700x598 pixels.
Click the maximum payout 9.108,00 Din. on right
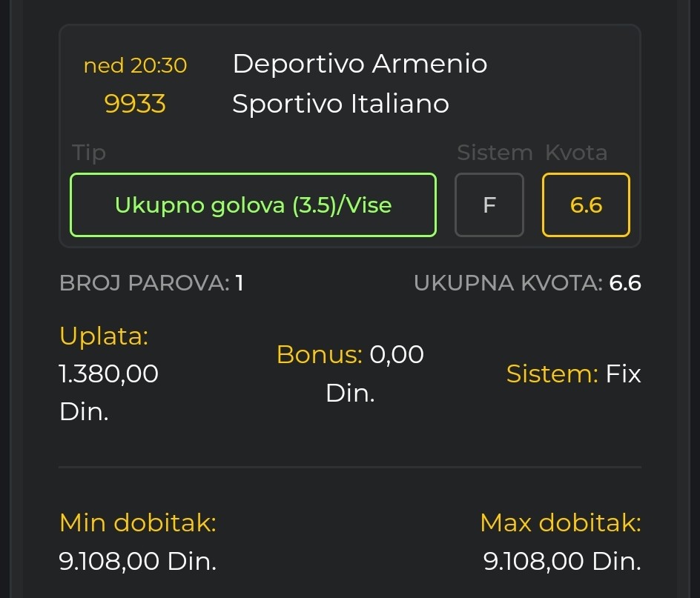(562, 562)
